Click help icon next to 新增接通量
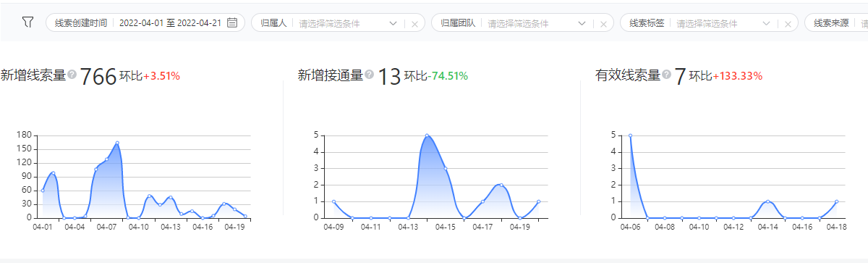The image size is (868, 263). 370,75
